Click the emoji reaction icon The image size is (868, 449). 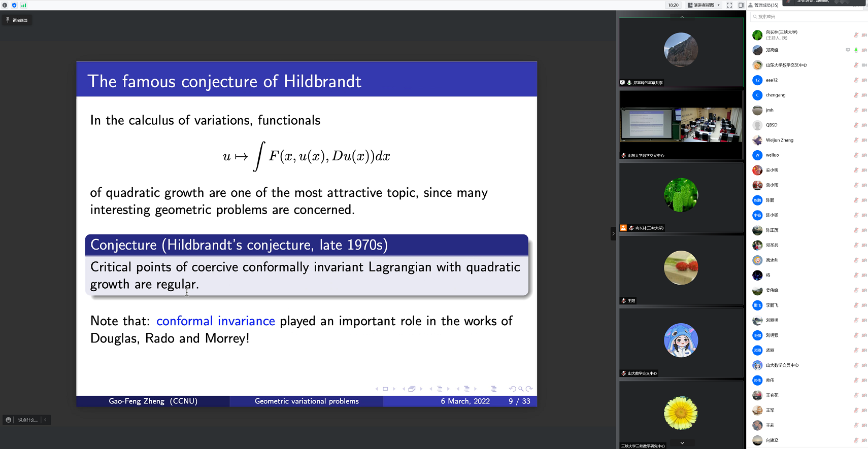click(9, 420)
